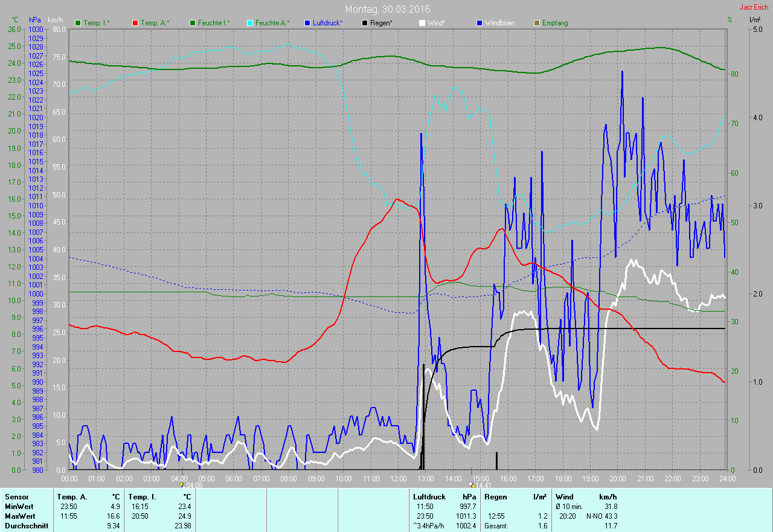This screenshot has width=773, height=532.
Task: Click the 14:41 marker below the time axis
Action: [x=480, y=485]
